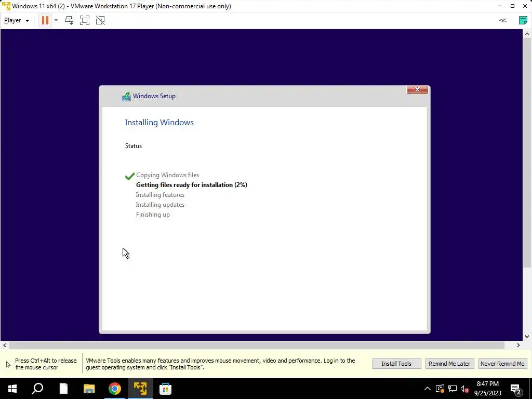
Task: Click Never Remind Me
Action: (502, 363)
